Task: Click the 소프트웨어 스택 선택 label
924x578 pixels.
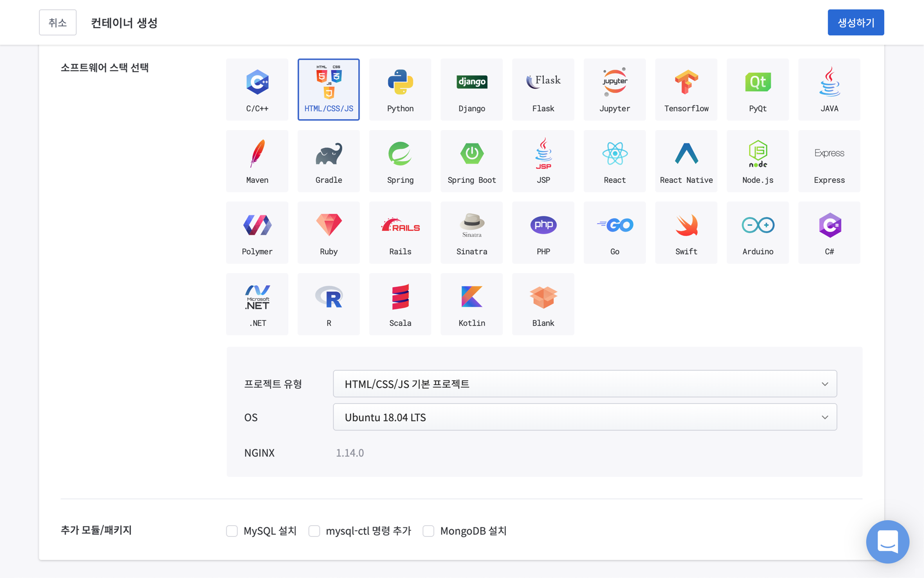Action: pyautogui.click(x=105, y=68)
